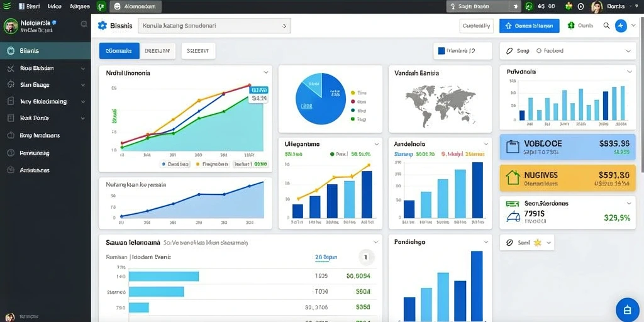Expand the Pulvdnoia panel chevron
644x322 pixels.
tap(629, 72)
